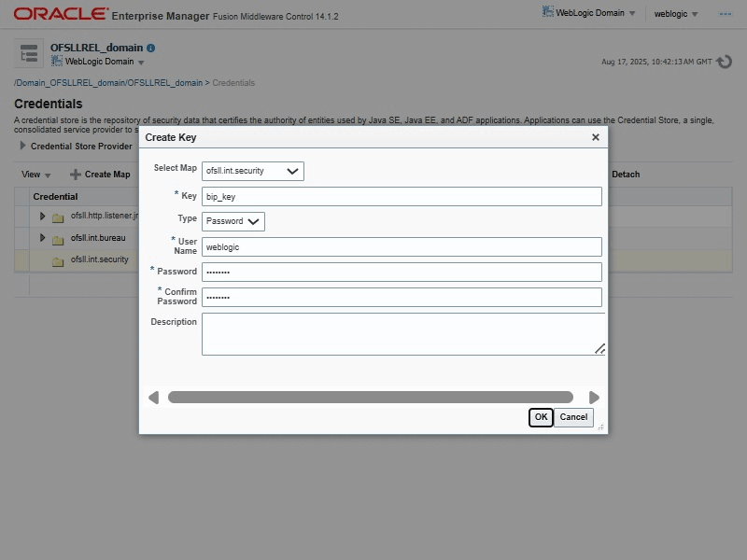Click the dialog's scroll left arrow

(153, 398)
